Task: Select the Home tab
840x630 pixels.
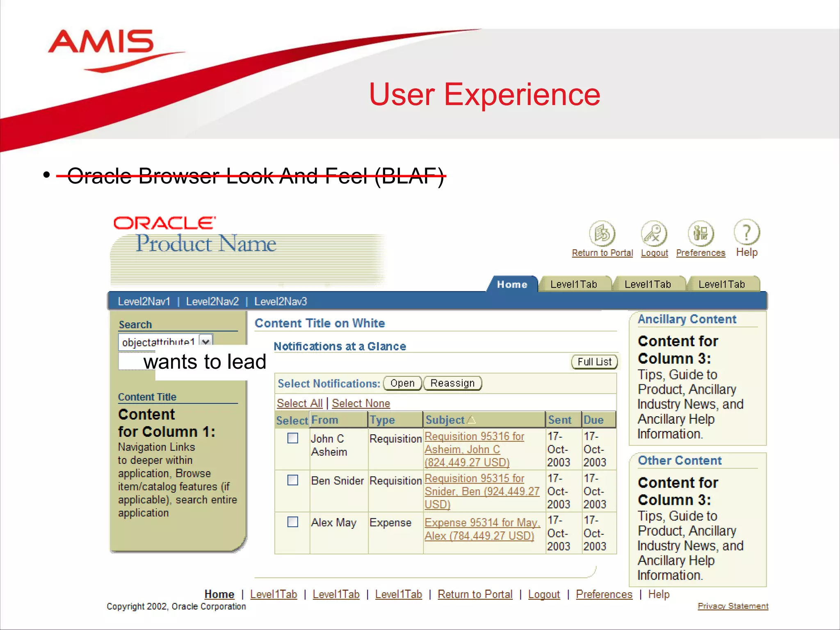Action: [512, 284]
